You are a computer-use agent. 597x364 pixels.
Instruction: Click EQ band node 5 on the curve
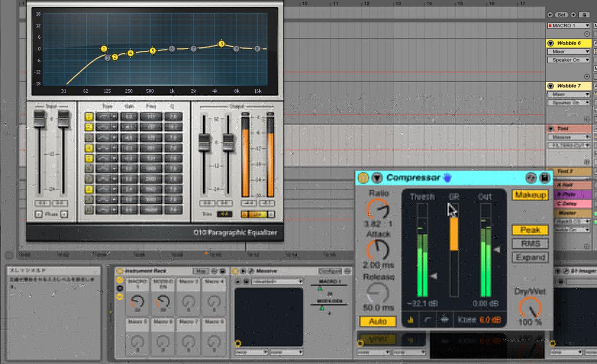[152, 51]
